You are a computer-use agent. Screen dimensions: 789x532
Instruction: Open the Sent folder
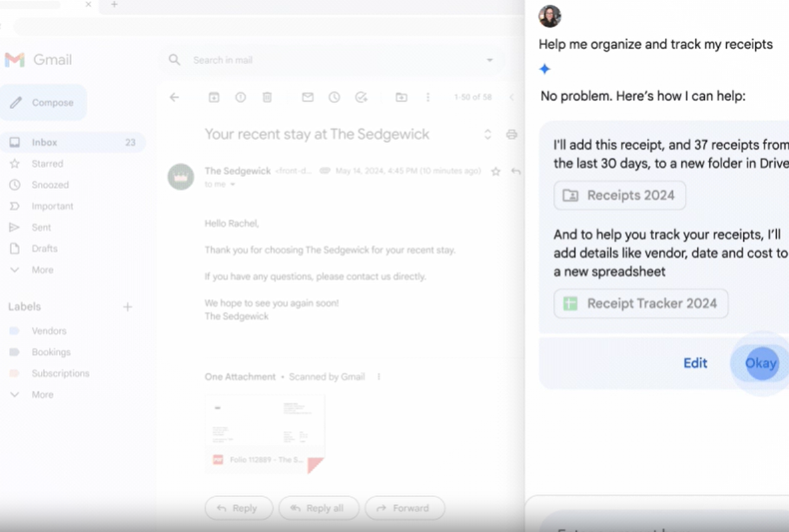click(x=41, y=227)
